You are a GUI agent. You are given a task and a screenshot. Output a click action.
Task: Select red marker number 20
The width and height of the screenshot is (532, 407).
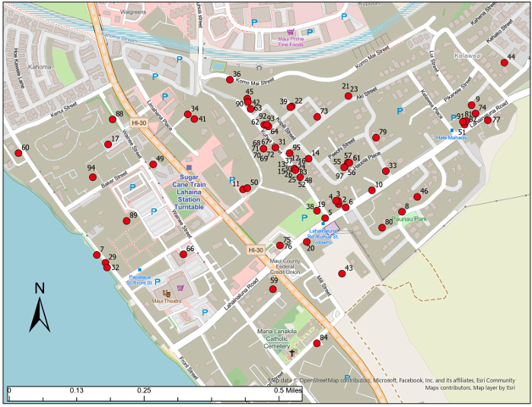(307, 241)
